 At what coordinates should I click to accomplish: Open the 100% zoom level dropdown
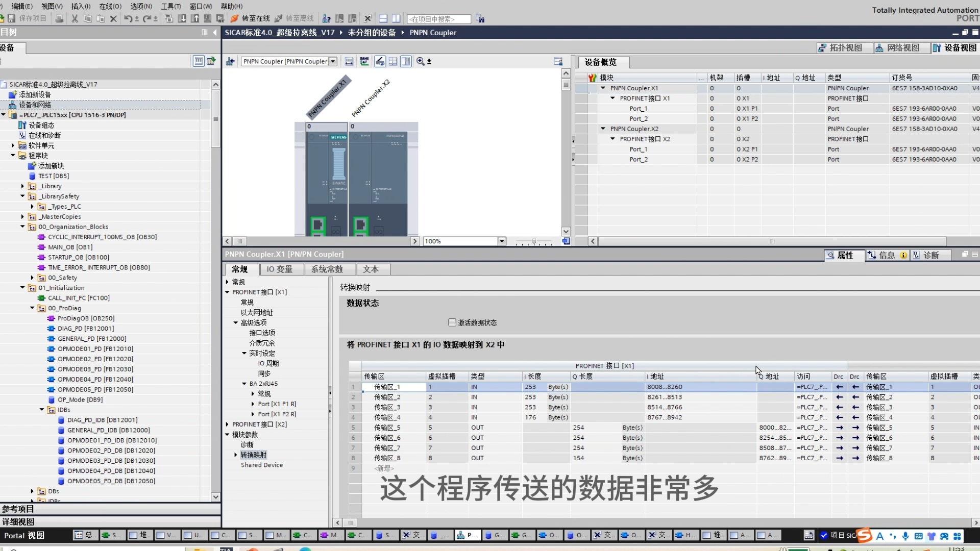point(502,241)
